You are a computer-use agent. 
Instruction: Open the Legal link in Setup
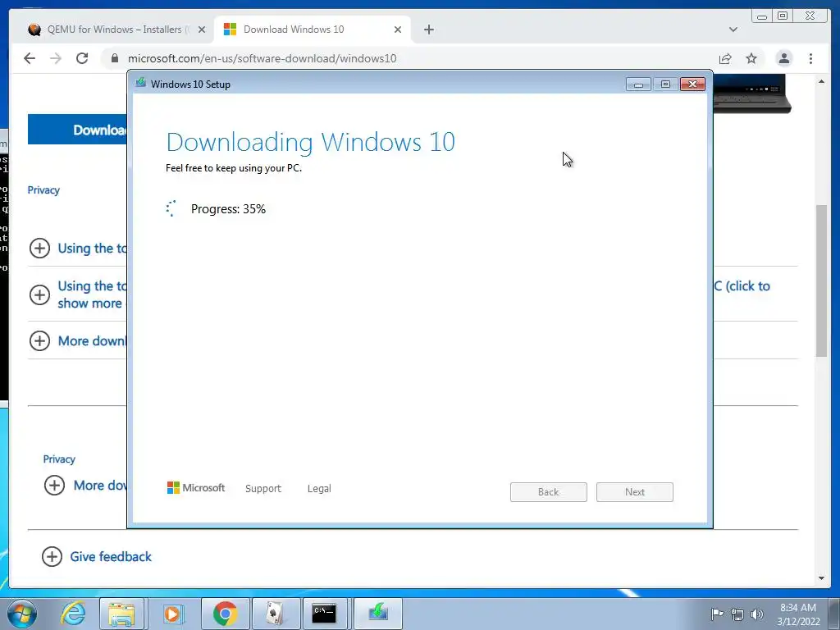(x=319, y=489)
